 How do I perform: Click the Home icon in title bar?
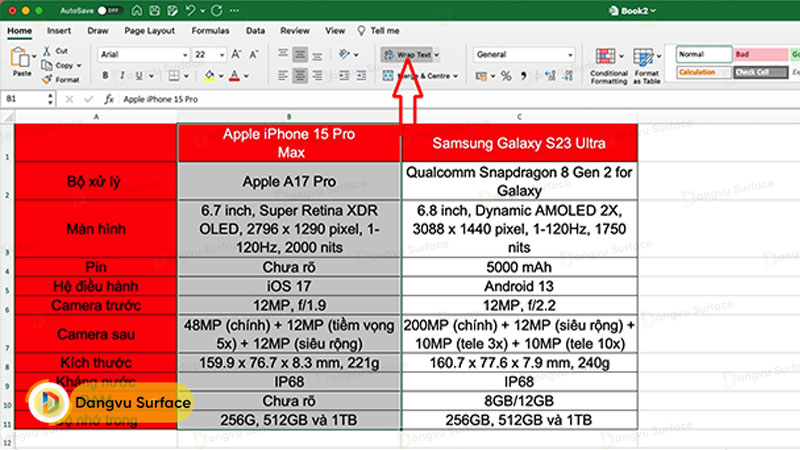coord(137,10)
